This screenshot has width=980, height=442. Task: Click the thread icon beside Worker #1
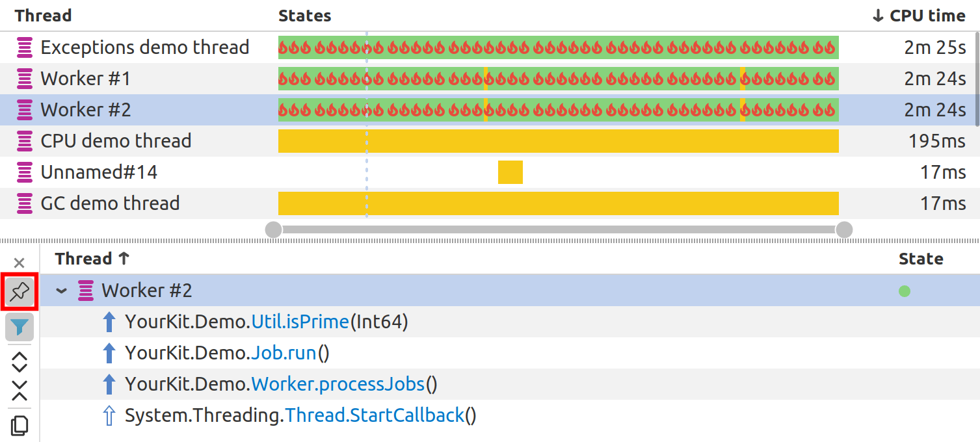25,79
